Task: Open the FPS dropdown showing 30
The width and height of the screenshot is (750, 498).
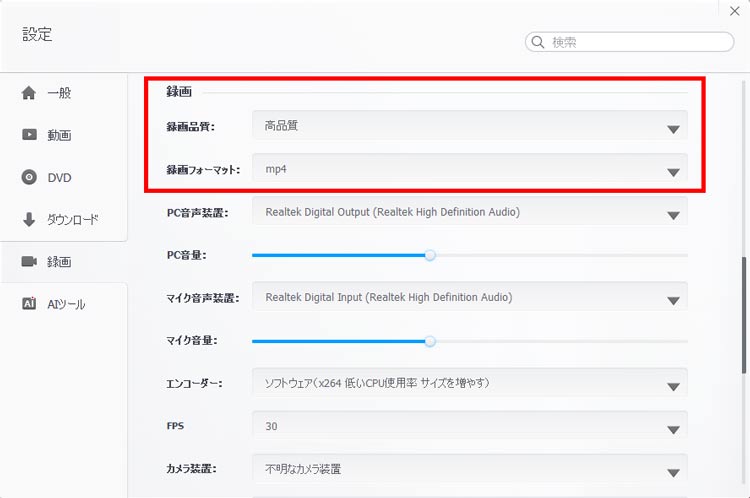Action: pos(470,426)
